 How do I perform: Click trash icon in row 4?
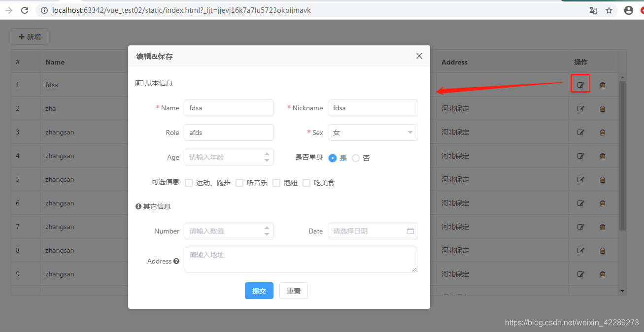[602, 156]
